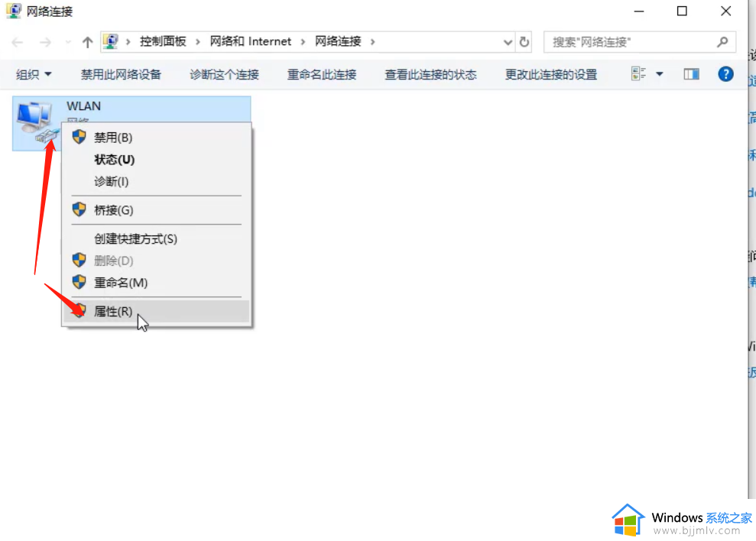Image resolution: width=756 pixels, height=541 pixels.
Task: Minimize the 网络连接 window
Action: pyautogui.click(x=639, y=11)
